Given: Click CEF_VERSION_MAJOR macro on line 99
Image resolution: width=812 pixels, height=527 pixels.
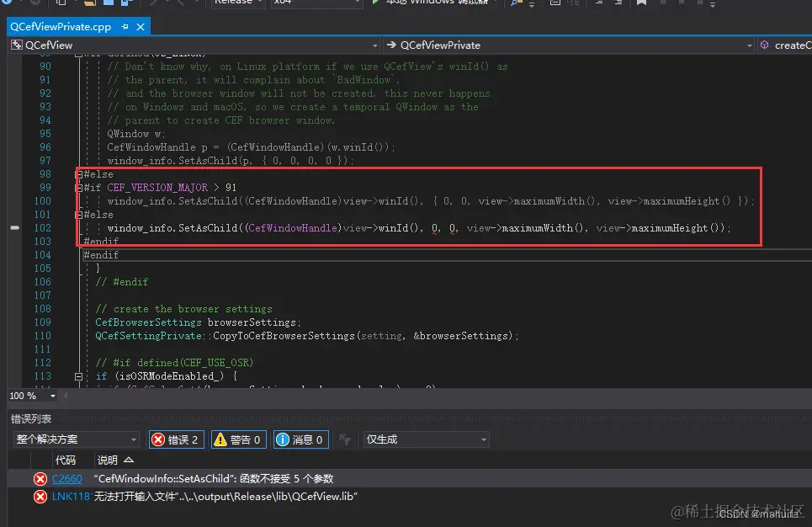Looking at the screenshot, I should [x=157, y=188].
